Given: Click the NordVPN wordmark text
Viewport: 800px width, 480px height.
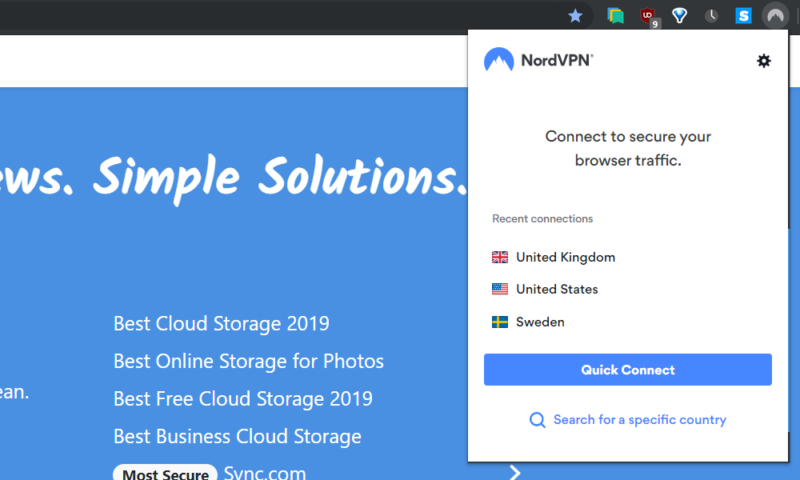Looking at the screenshot, I should coord(557,60).
